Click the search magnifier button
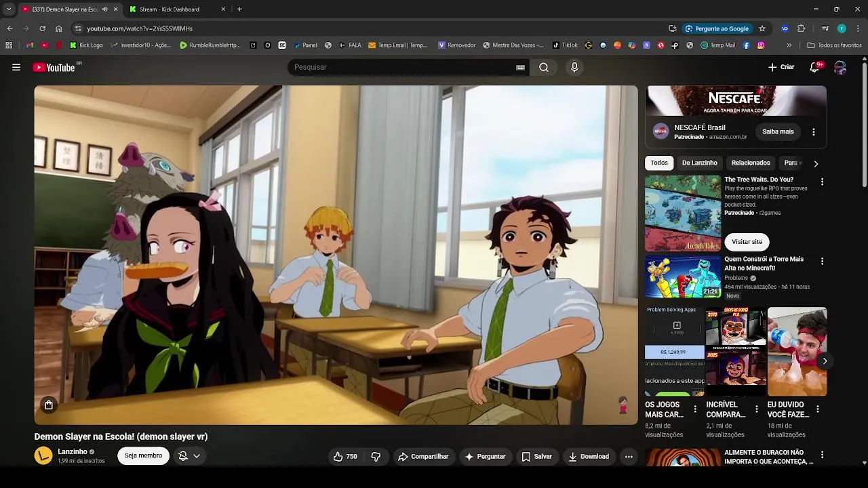Viewport: 868px width, 488px height. [x=544, y=67]
